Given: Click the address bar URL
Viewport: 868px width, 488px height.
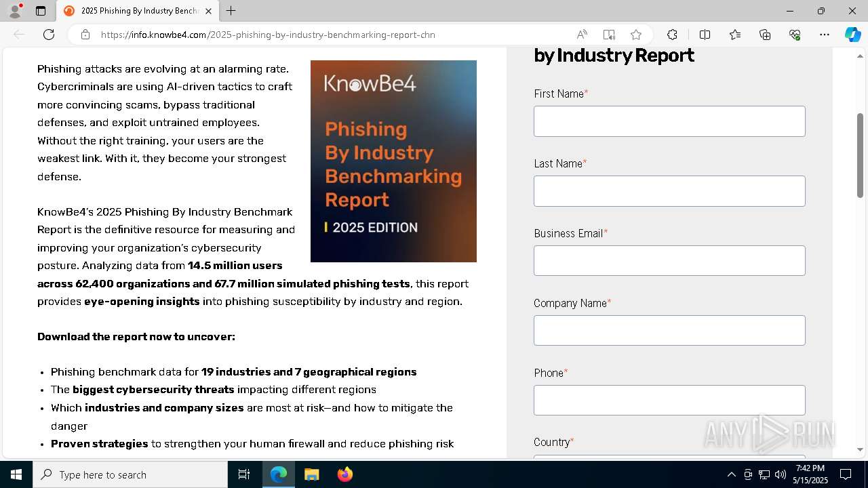Looking at the screenshot, I should pos(268,35).
